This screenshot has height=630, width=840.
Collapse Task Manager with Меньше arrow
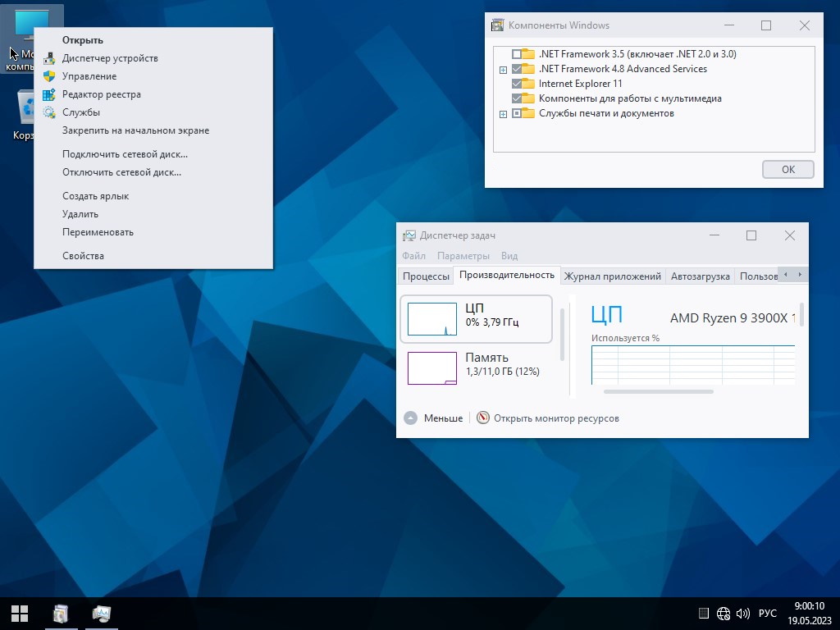411,418
